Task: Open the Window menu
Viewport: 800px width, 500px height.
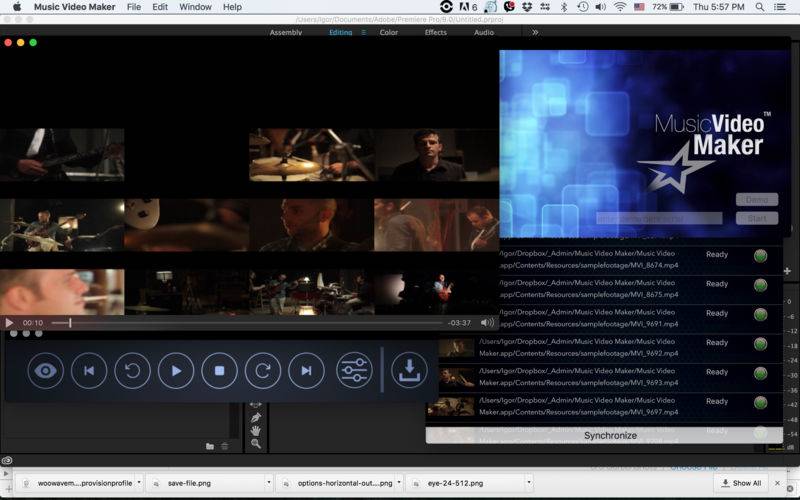Action: [x=195, y=7]
